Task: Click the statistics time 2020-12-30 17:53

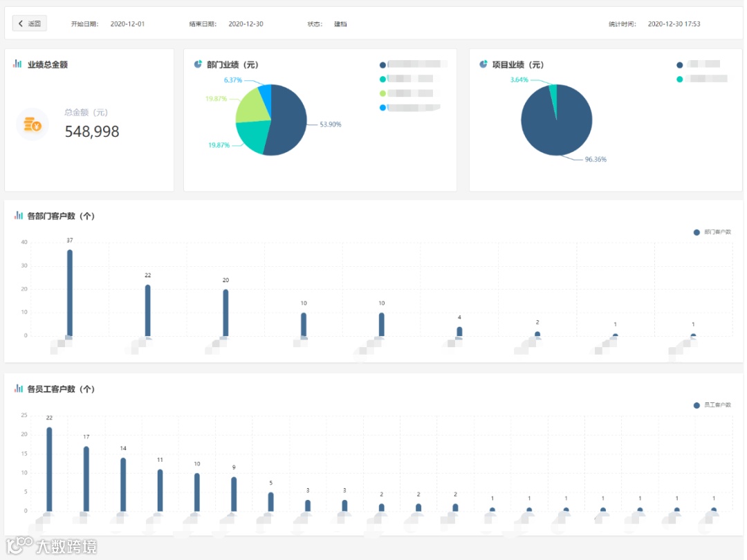Action: [x=674, y=24]
